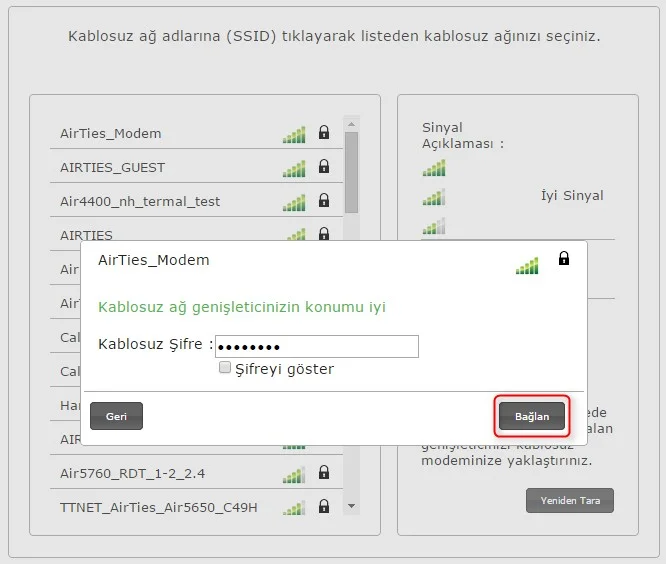
Task: Focus the Kablosuz Şifre password field
Action: (x=317, y=347)
